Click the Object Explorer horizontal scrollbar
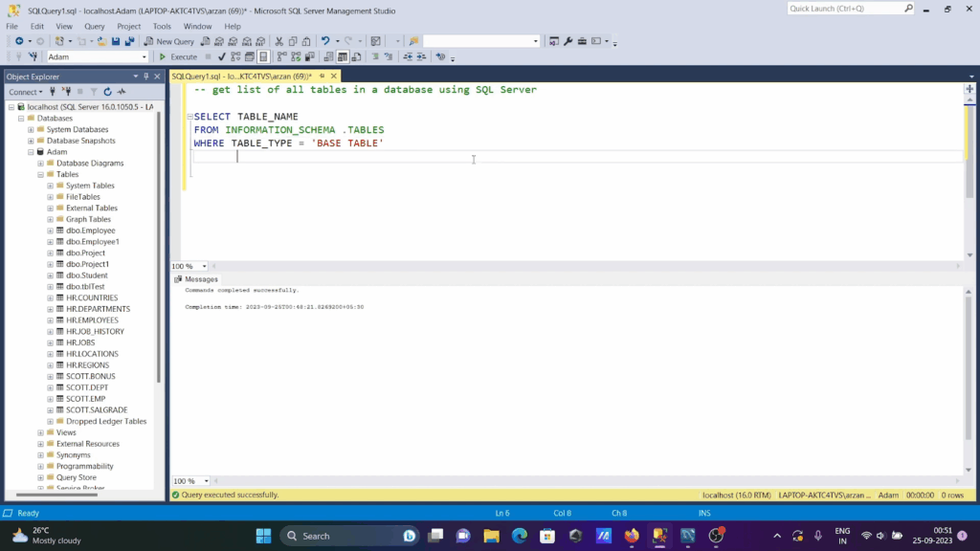The width and height of the screenshot is (980, 551). [56, 495]
